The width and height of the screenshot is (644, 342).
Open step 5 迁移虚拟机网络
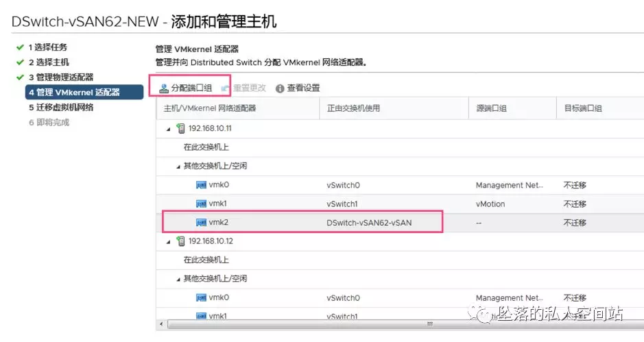pyautogui.click(x=61, y=107)
